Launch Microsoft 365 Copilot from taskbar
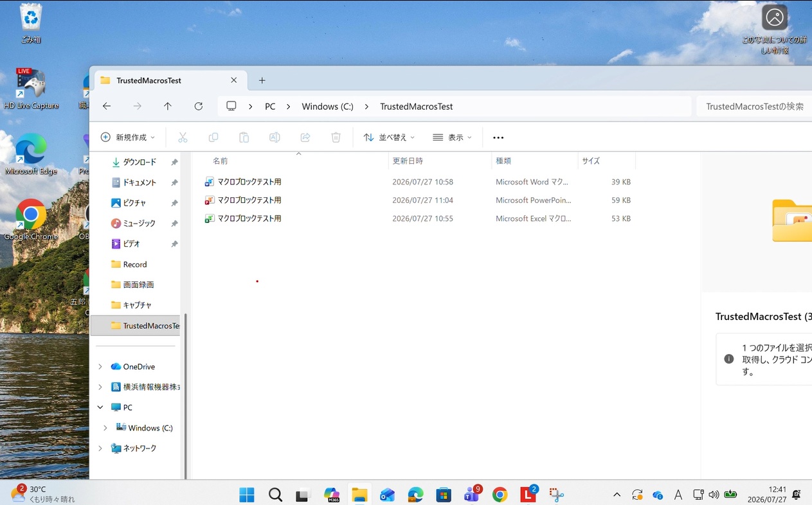The image size is (812, 505). click(x=332, y=495)
